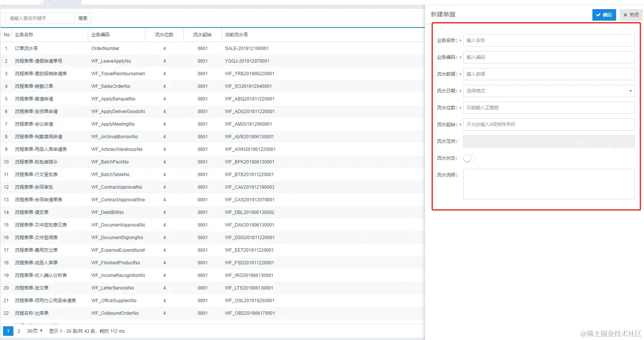Select the 流程表单-会议申请 row
This screenshot has width=644, height=340.
click(213, 124)
